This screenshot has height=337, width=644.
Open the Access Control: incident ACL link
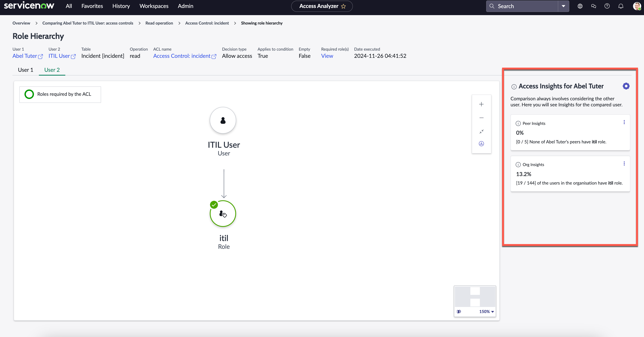point(185,56)
